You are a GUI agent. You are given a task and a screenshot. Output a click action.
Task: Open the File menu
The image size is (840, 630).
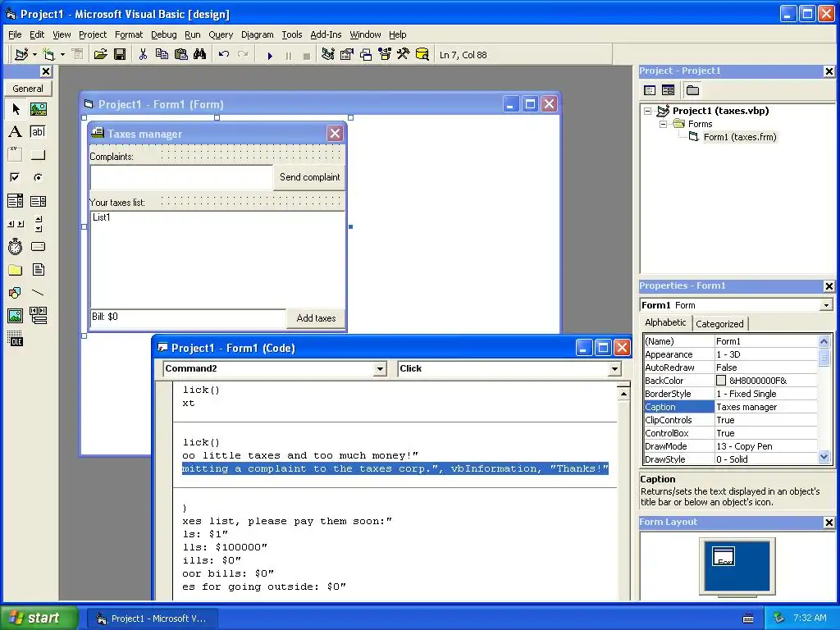pos(15,34)
